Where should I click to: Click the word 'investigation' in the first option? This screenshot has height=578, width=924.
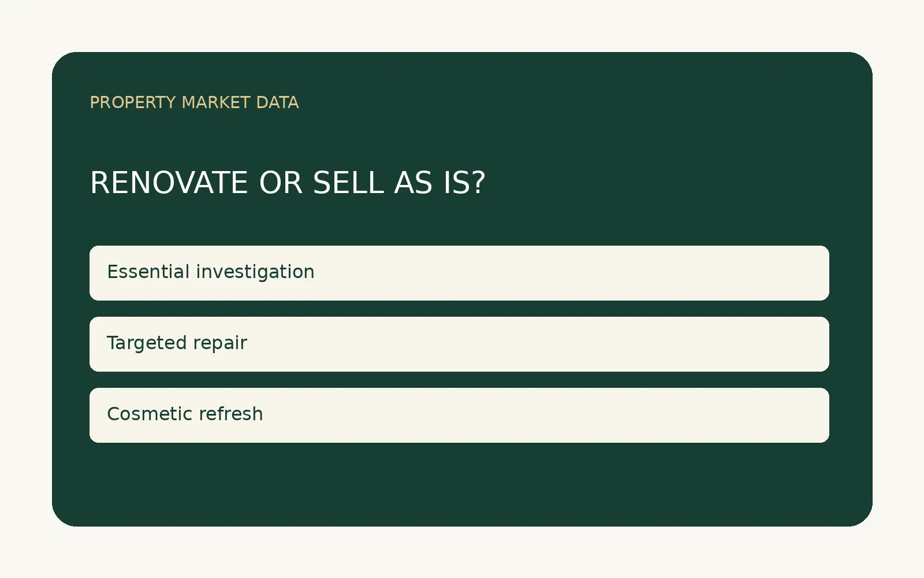[255, 272]
